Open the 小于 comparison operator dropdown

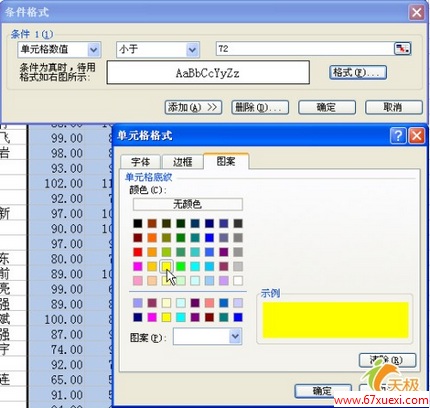(192, 50)
